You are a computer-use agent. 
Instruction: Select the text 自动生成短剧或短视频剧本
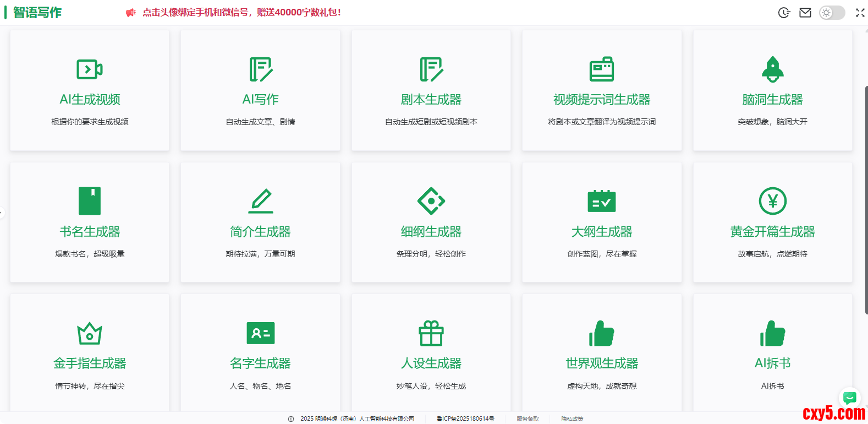click(x=431, y=122)
